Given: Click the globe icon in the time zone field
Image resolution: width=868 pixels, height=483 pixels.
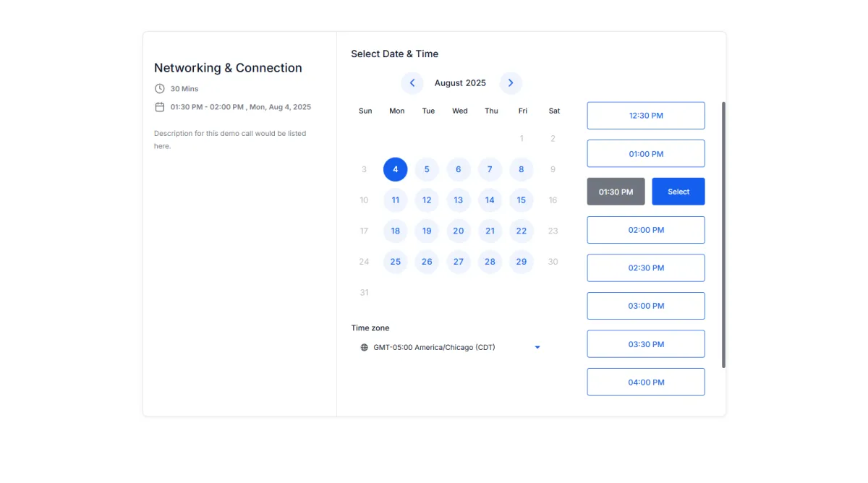Looking at the screenshot, I should coord(365,348).
